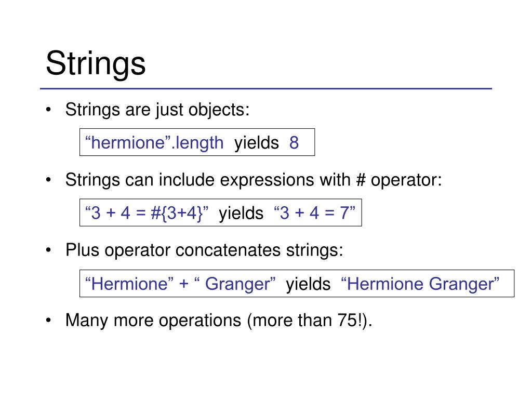Click the bullet dot before "Plus operator"
This screenshot has height=399, width=532.
[x=48, y=250]
